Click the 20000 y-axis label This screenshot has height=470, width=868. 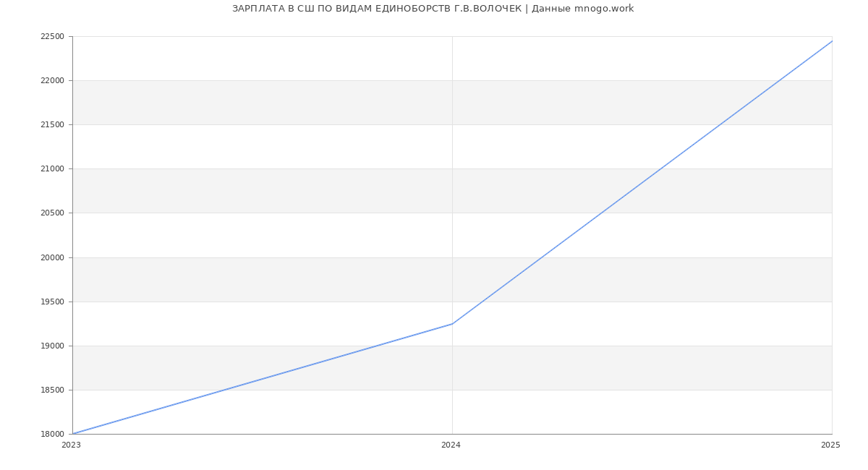[x=51, y=258]
